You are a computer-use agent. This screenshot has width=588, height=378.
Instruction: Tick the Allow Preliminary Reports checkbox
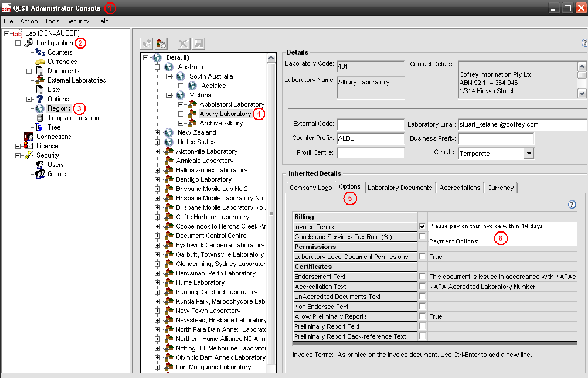point(422,316)
